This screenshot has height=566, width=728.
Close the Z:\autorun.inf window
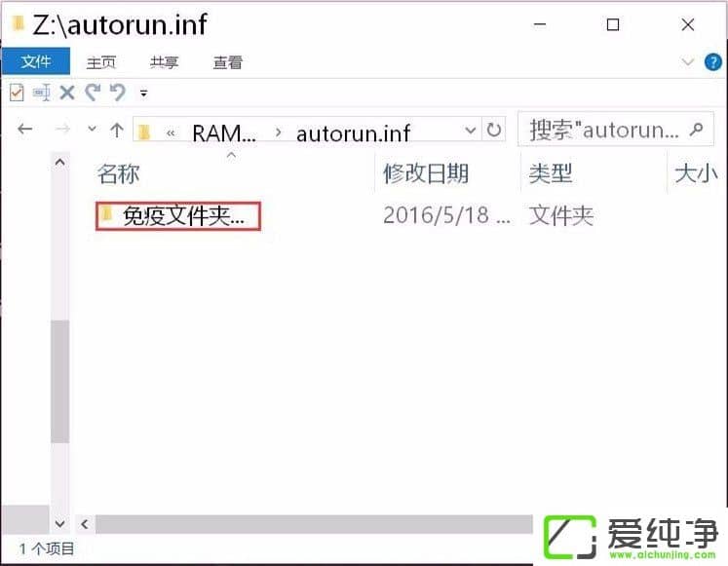688,24
